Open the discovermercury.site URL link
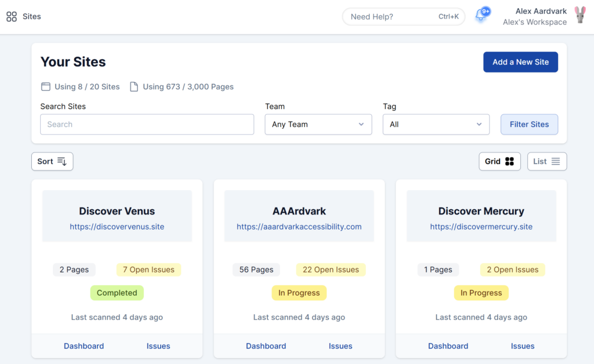Image resolution: width=594 pixels, height=364 pixels. 481,227
